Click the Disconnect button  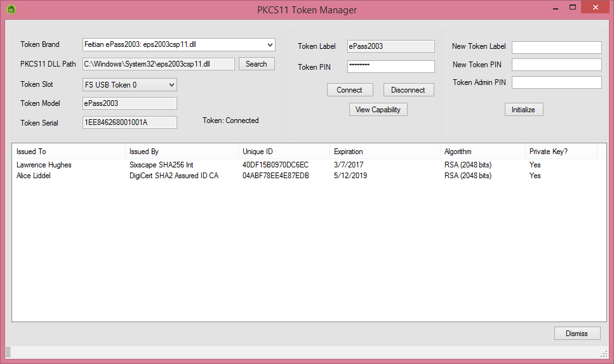[408, 90]
